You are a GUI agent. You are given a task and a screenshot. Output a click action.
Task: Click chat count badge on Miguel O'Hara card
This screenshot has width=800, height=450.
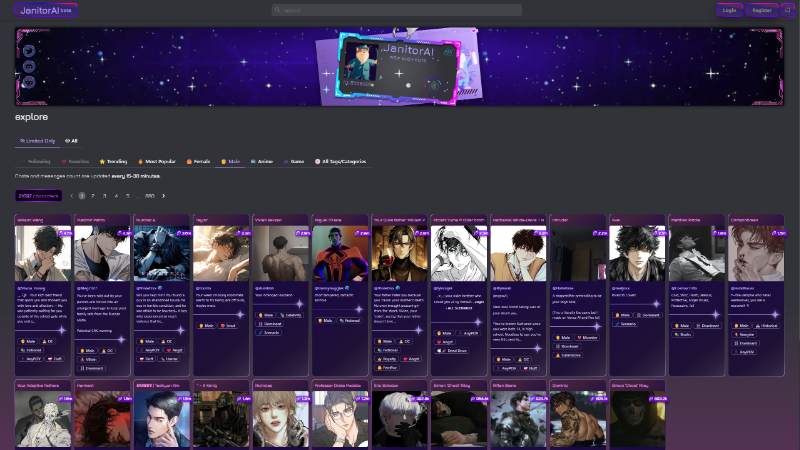[x=362, y=233]
